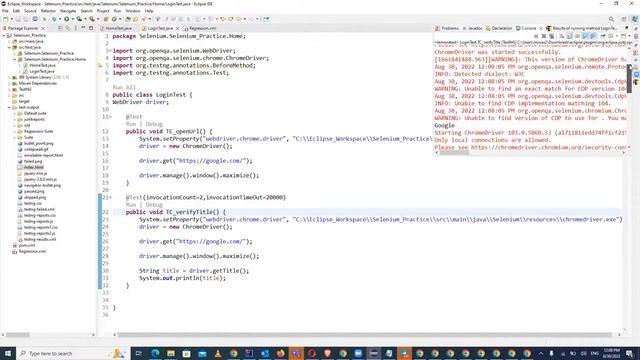Open Microsoft Edge from the taskbar
The image size is (640, 360).
pos(155,353)
